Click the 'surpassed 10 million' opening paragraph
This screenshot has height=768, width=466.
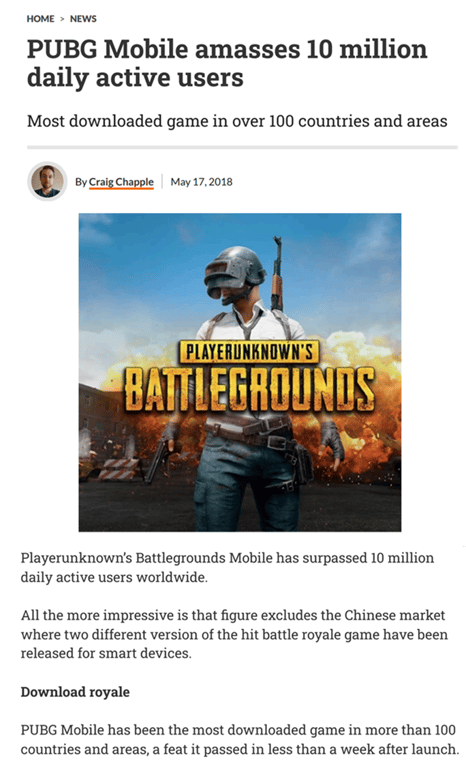(x=227, y=567)
